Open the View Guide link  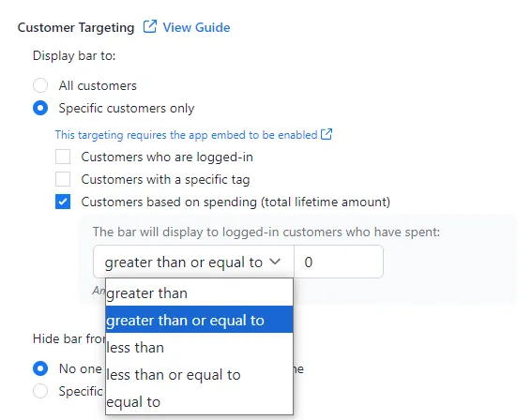[x=196, y=27]
